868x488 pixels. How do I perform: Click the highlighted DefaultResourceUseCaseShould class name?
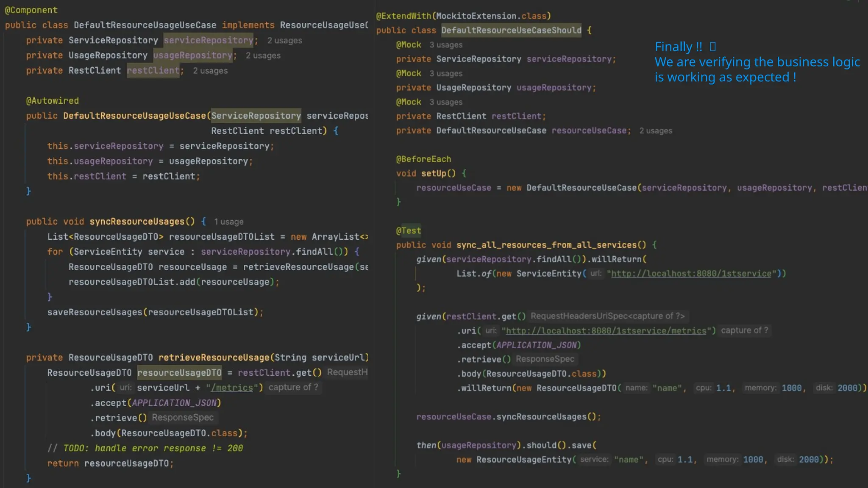tap(511, 30)
